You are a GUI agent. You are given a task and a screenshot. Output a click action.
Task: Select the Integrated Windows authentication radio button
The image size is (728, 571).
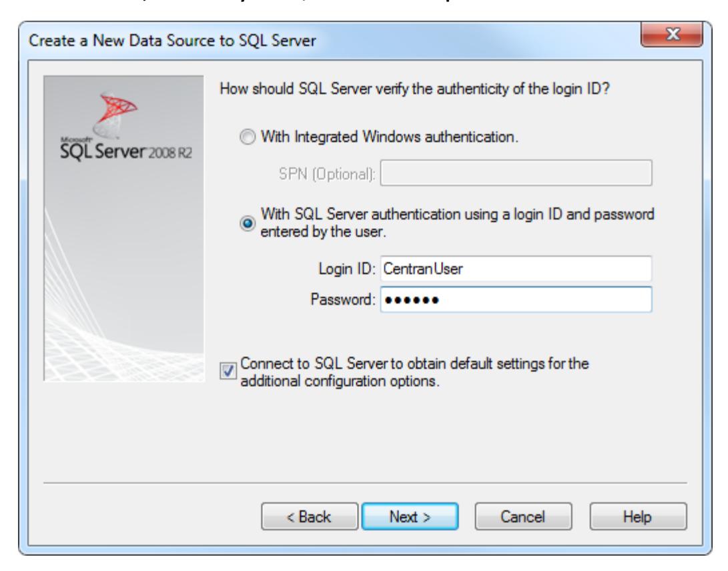[248, 137]
